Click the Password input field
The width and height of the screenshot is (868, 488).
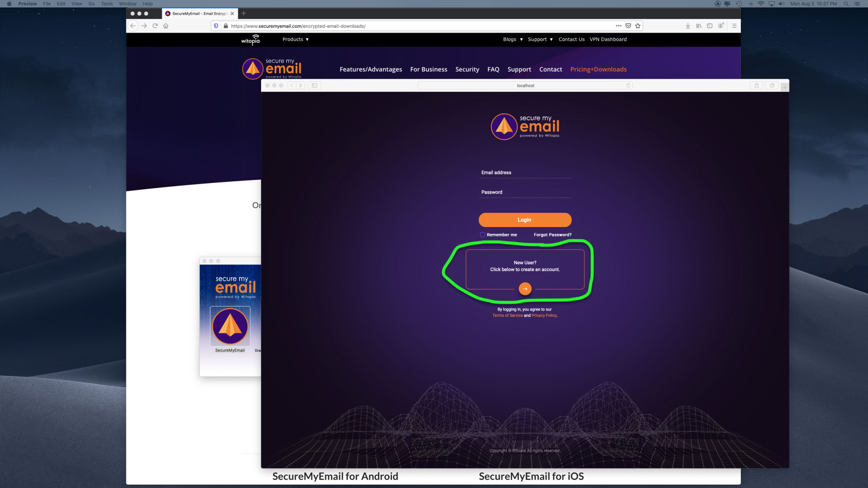tap(525, 192)
